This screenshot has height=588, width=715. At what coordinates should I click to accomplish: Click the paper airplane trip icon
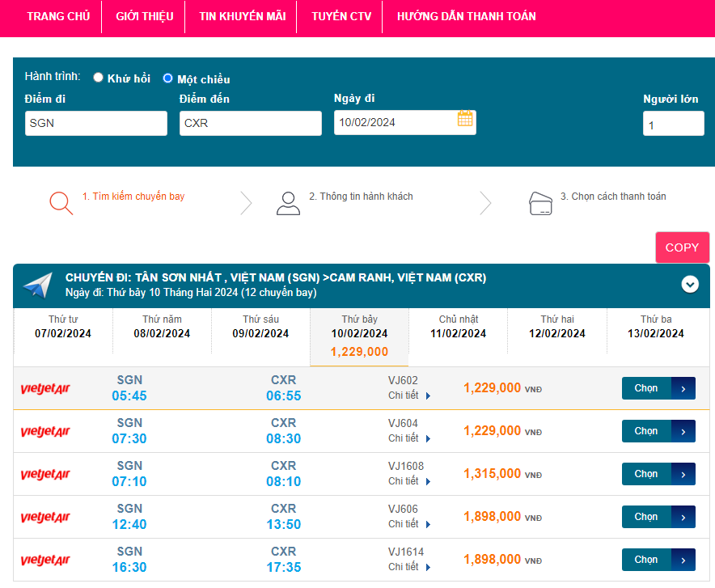coord(37,285)
